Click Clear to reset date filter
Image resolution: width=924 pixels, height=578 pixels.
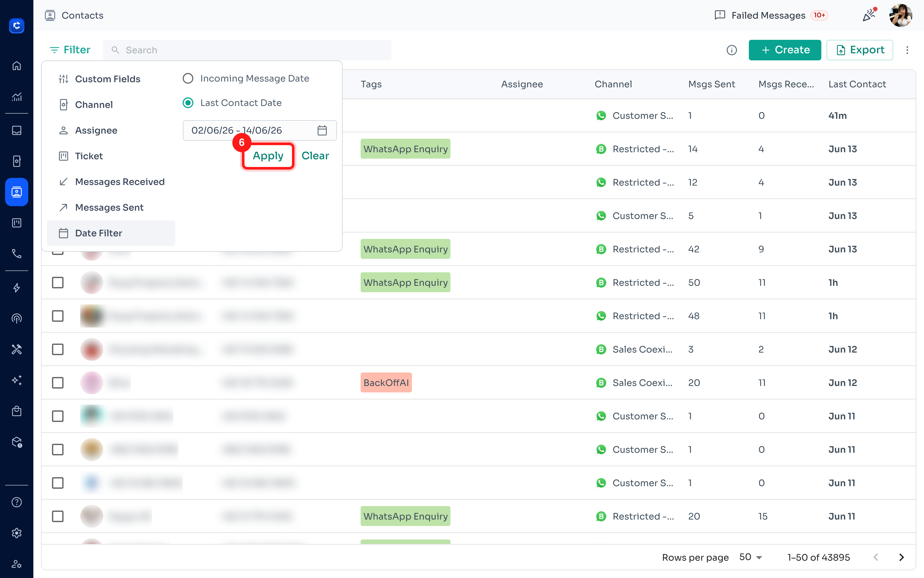[315, 156]
